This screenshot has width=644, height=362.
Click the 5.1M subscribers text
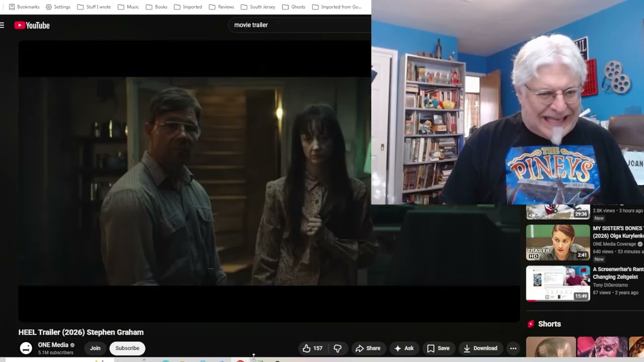[55, 353]
